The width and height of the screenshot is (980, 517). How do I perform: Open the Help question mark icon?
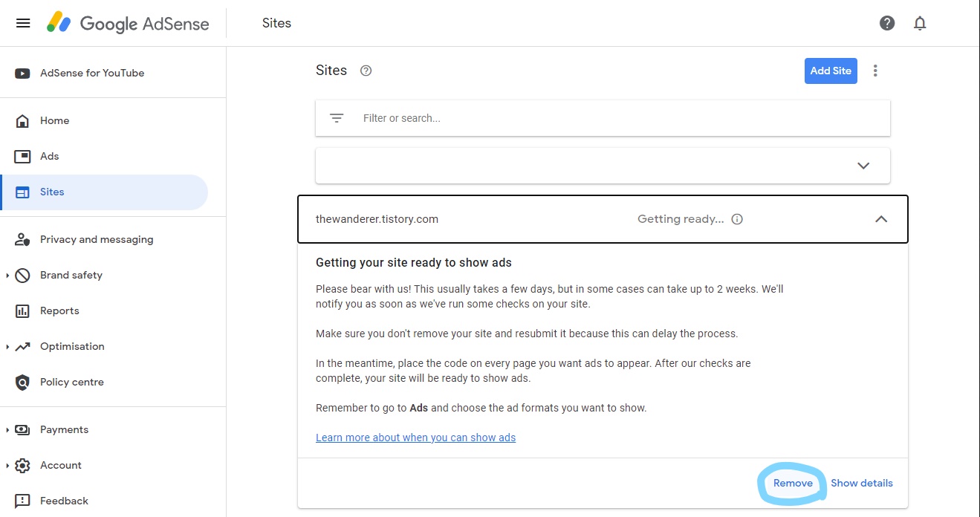point(887,23)
